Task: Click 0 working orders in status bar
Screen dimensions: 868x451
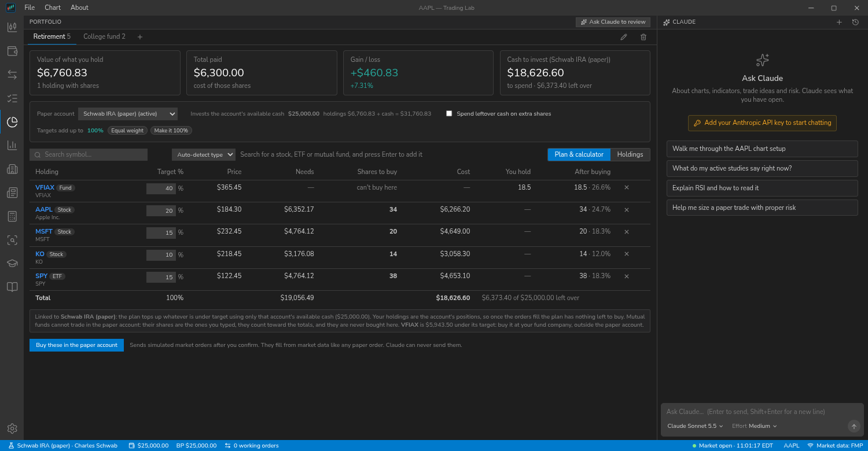Action: pos(252,446)
